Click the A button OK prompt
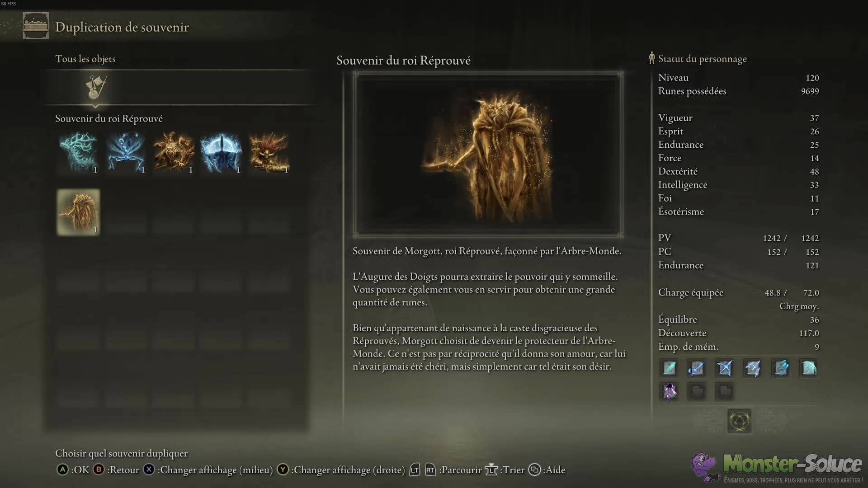 point(73,470)
